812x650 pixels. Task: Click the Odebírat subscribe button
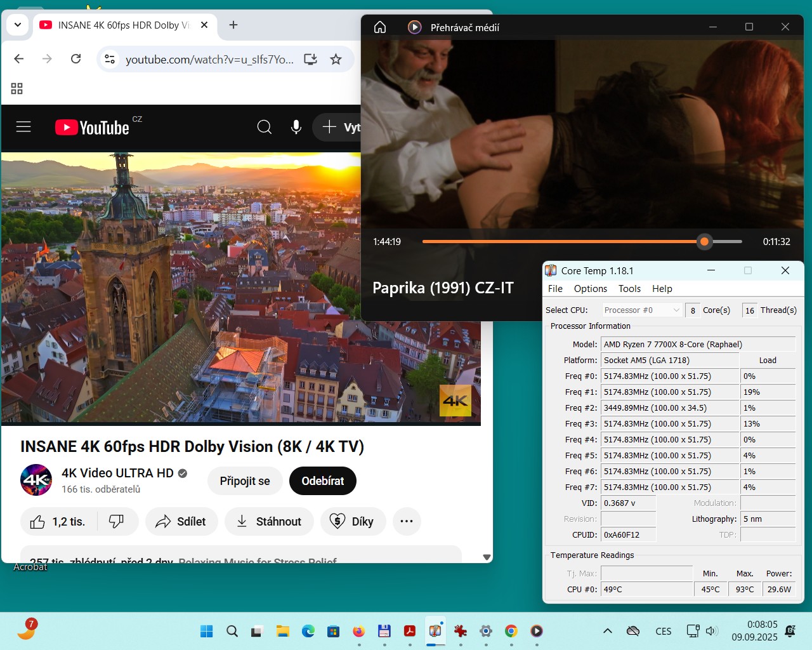pyautogui.click(x=323, y=481)
